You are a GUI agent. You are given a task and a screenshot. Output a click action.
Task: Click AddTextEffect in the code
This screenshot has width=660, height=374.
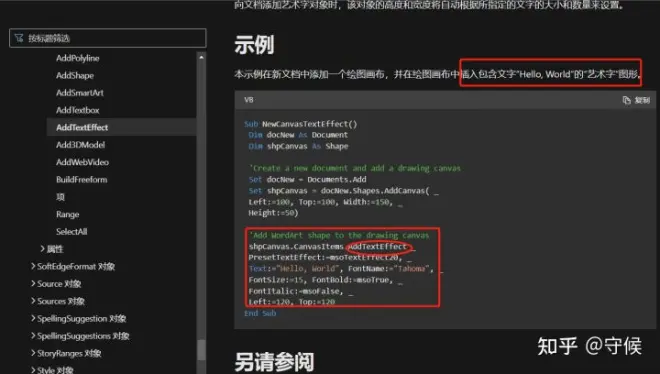378,247
